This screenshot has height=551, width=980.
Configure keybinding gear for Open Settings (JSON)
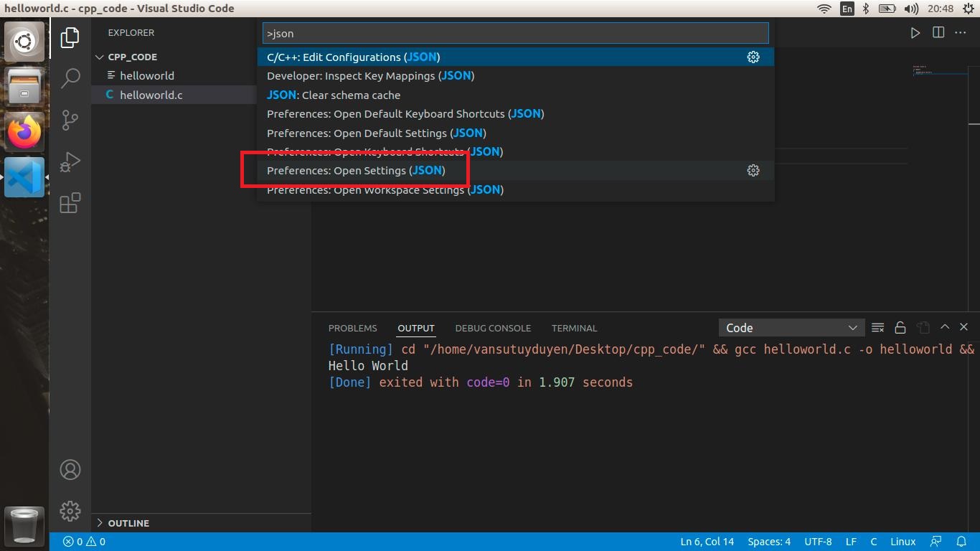point(753,170)
